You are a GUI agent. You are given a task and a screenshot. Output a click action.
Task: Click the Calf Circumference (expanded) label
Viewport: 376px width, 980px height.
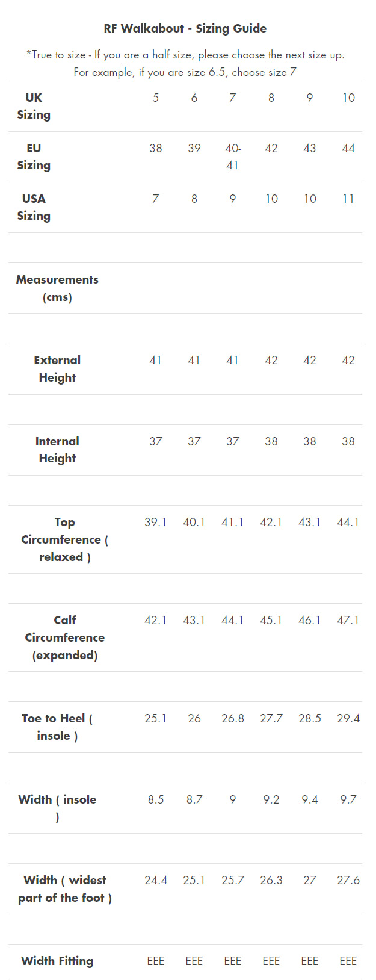(64, 637)
